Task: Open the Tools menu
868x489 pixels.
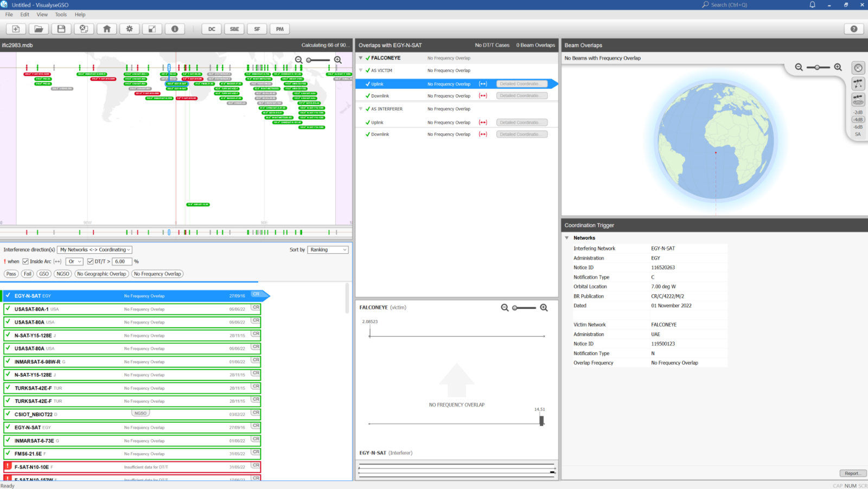Action: [x=61, y=15]
